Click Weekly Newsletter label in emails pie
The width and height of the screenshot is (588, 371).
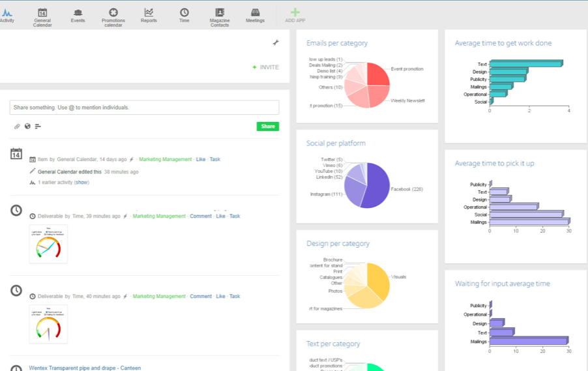click(407, 100)
